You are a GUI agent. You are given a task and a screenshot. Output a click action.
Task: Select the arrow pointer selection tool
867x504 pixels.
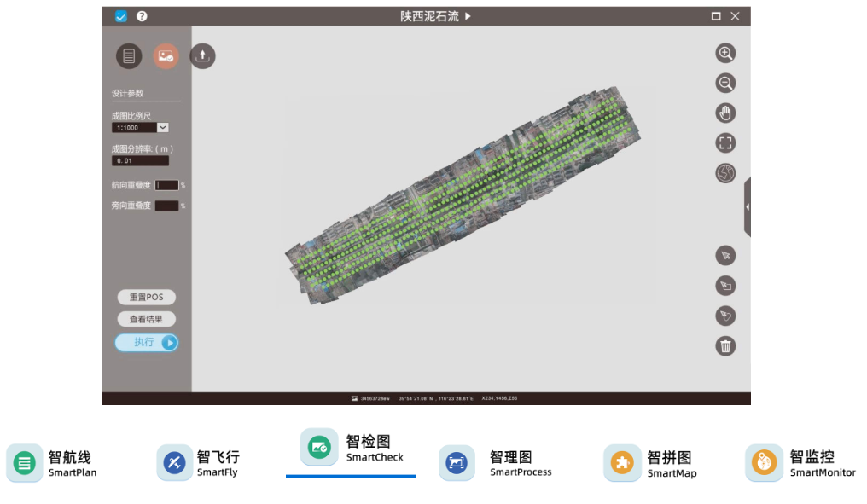(x=725, y=256)
